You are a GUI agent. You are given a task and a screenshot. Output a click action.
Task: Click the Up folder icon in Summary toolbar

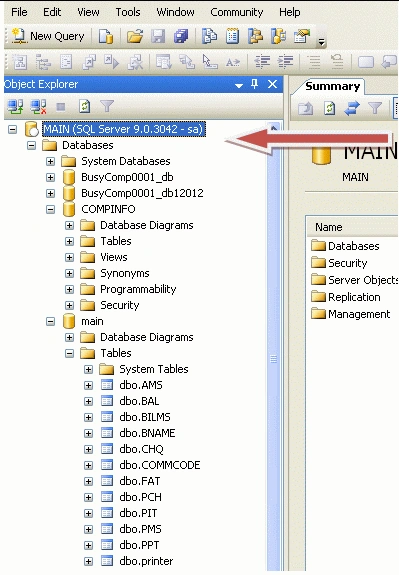click(306, 108)
